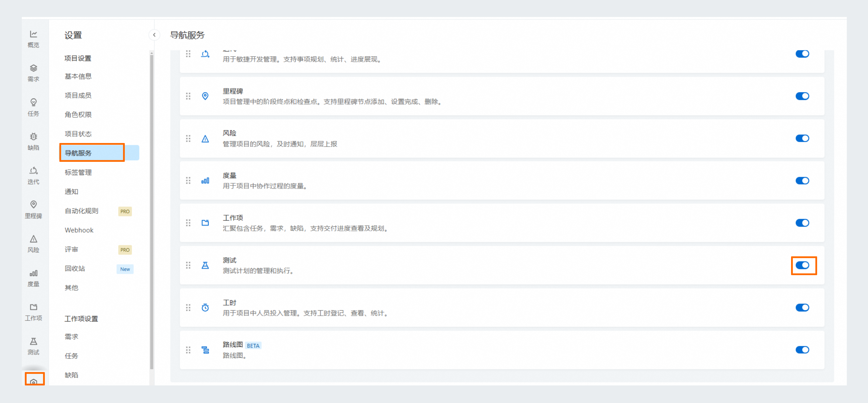Viewport: 868px width, 403px height.
Task: Click the 度量 title in service list
Action: [230, 175]
